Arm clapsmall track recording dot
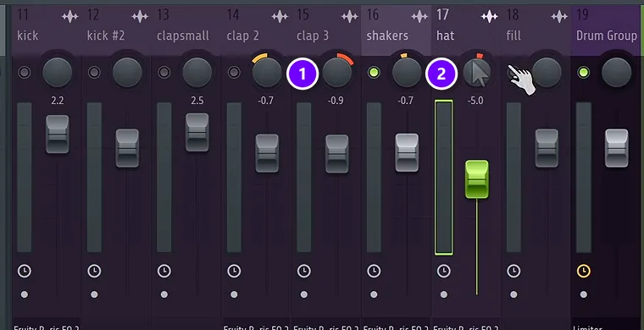The image size is (644, 330). click(164, 294)
